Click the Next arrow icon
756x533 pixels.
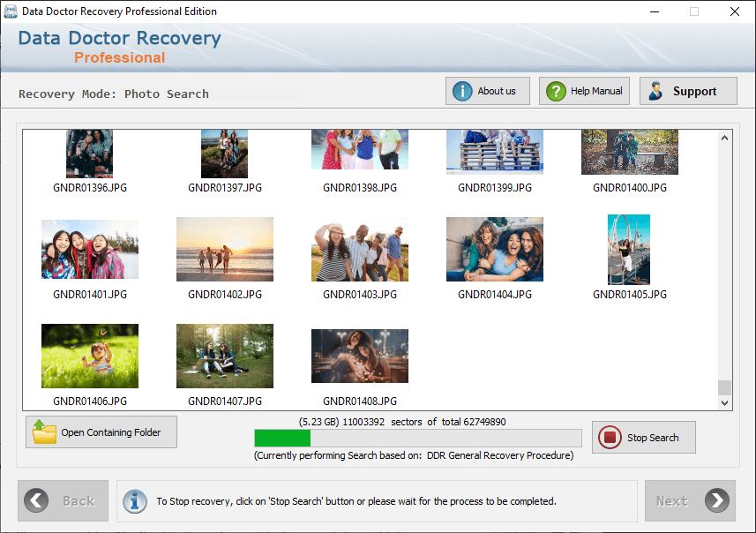pyautogui.click(x=717, y=500)
